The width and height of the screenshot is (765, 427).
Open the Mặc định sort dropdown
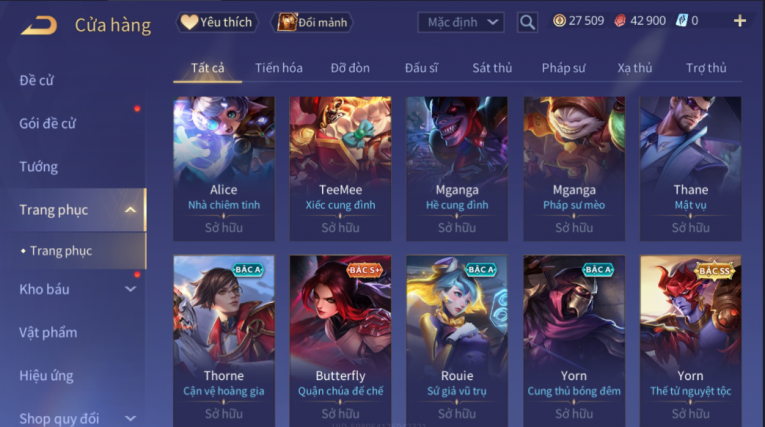pyautogui.click(x=461, y=22)
